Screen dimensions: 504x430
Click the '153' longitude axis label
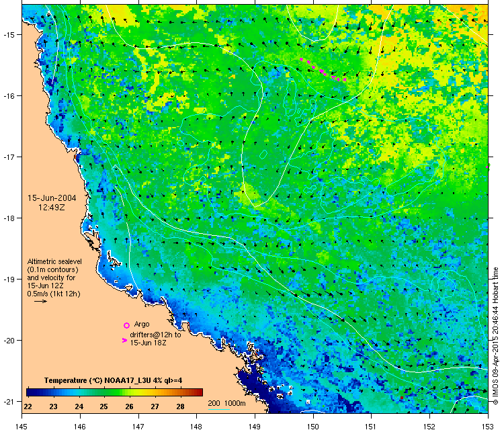pyautogui.click(x=488, y=426)
